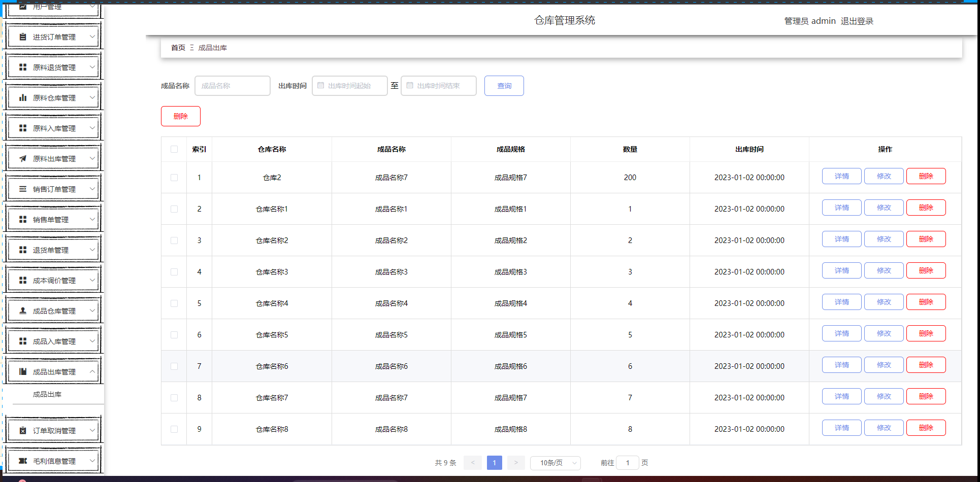Screen dimensions: 980x482
Task: Open the calendar icon in 出库时间起始 field
Action: pos(320,85)
